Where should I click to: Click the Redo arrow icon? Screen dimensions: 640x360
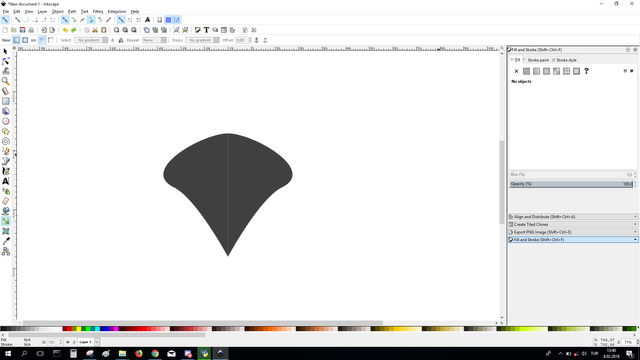pos(73,30)
